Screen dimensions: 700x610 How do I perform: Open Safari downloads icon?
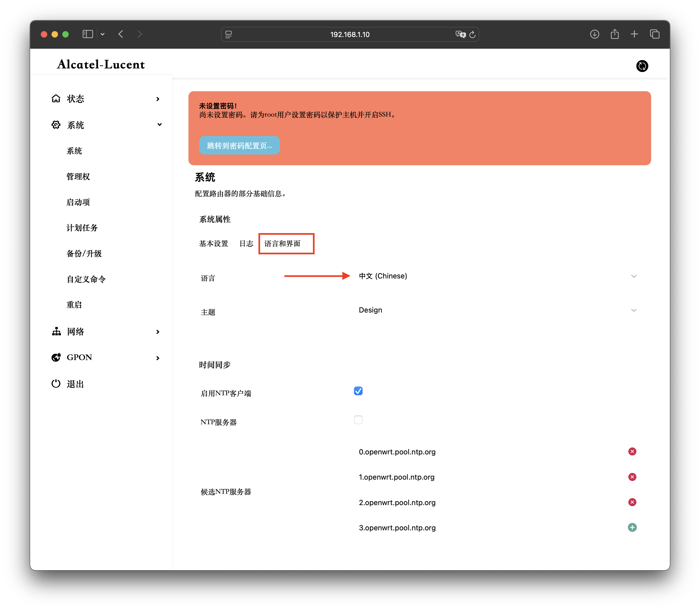(595, 34)
